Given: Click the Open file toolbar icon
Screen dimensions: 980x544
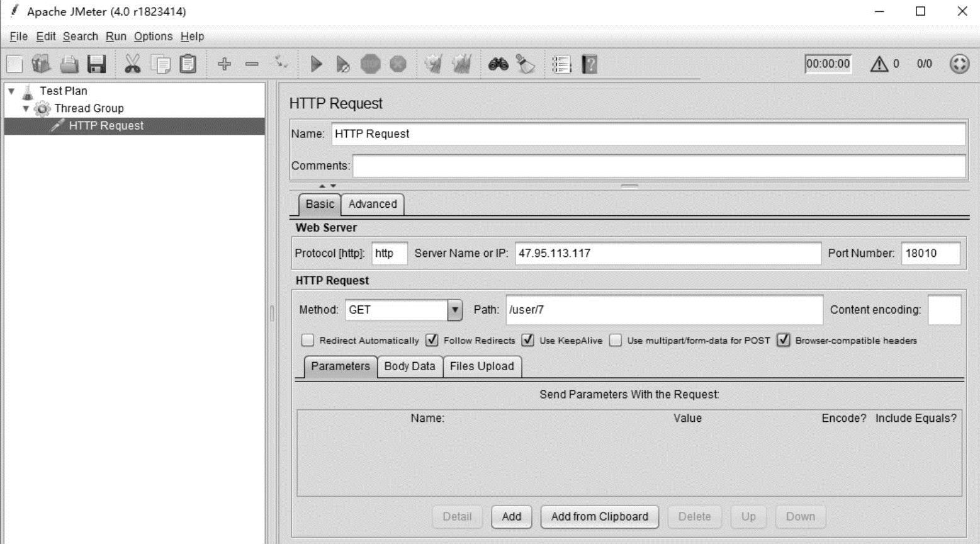Looking at the screenshot, I should (x=69, y=64).
